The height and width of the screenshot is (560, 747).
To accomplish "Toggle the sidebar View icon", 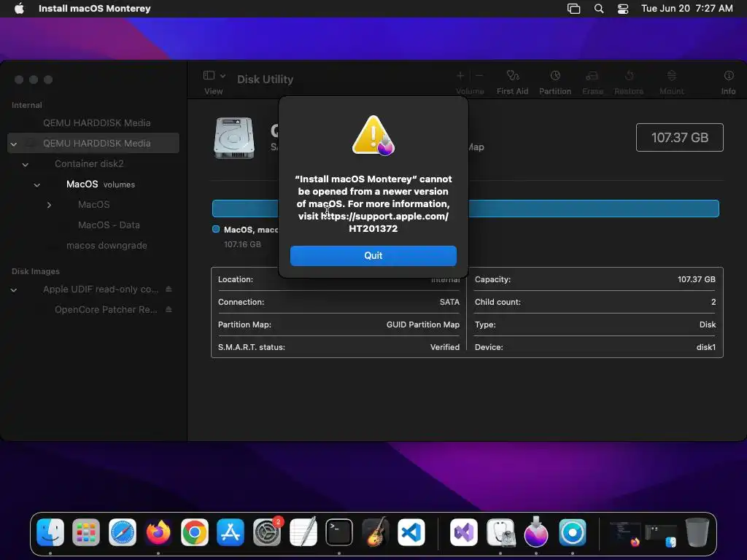I will coord(209,75).
